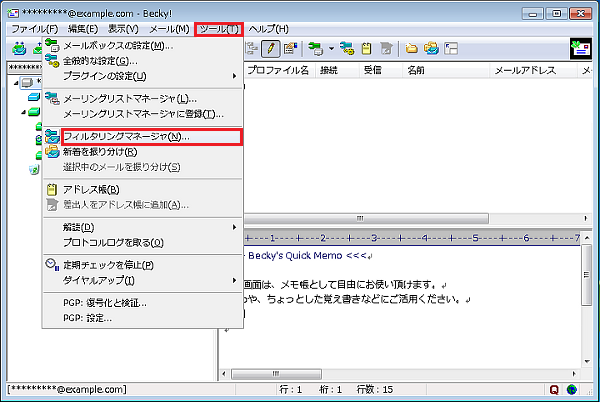Click the Becky! logo icon at toolbar right

click(x=580, y=49)
